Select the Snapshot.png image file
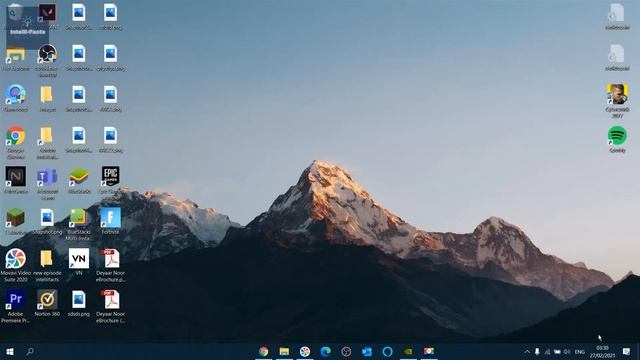The height and width of the screenshot is (360, 640). (x=47, y=217)
